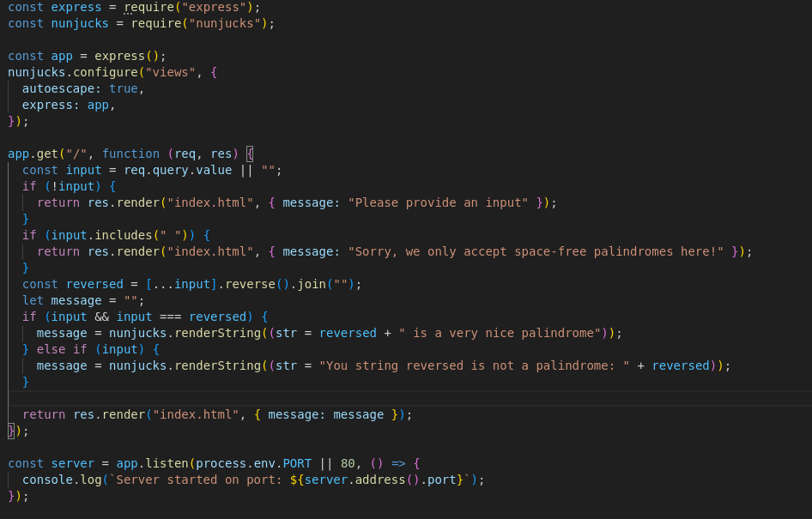Place cursor on the "configure" method name
Screen dimensions: 812x519
pos(101,72)
